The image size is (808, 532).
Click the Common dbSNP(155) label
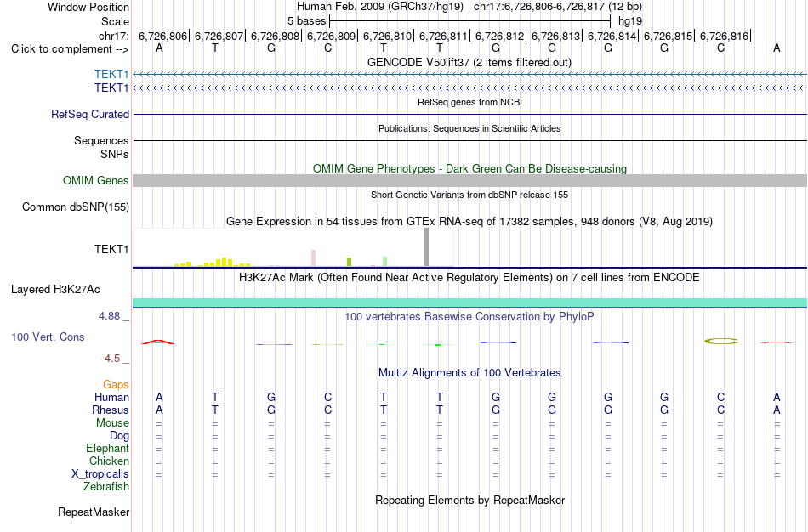[x=76, y=207]
